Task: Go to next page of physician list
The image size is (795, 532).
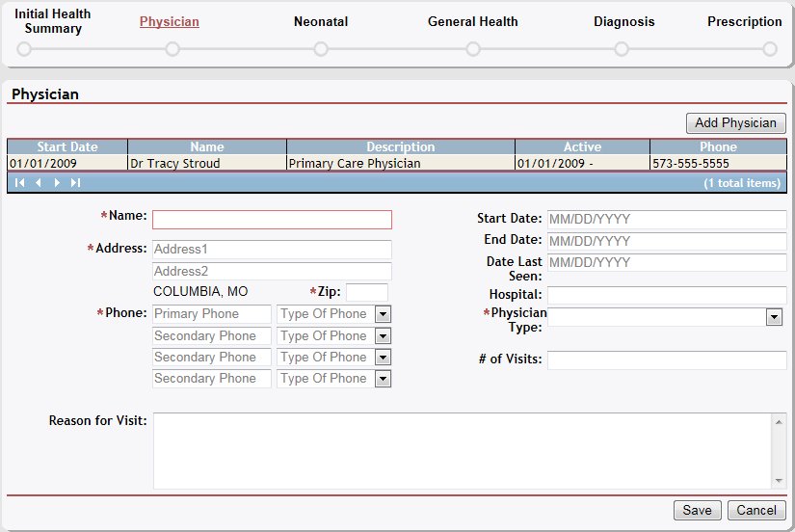Action: click(x=57, y=183)
